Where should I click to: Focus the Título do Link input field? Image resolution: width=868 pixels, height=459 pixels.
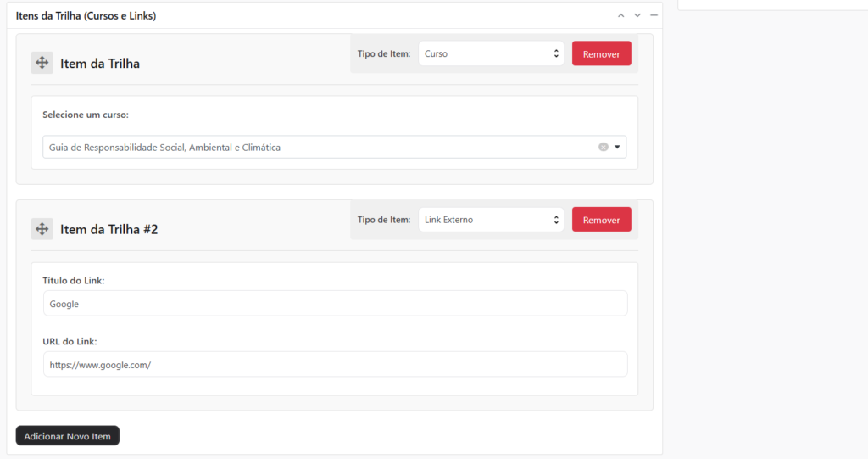coord(335,304)
